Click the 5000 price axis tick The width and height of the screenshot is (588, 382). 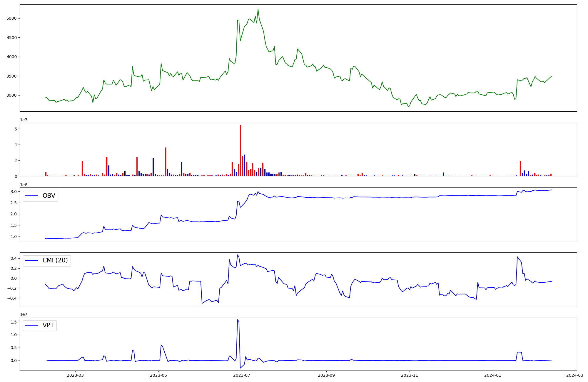tap(12, 18)
